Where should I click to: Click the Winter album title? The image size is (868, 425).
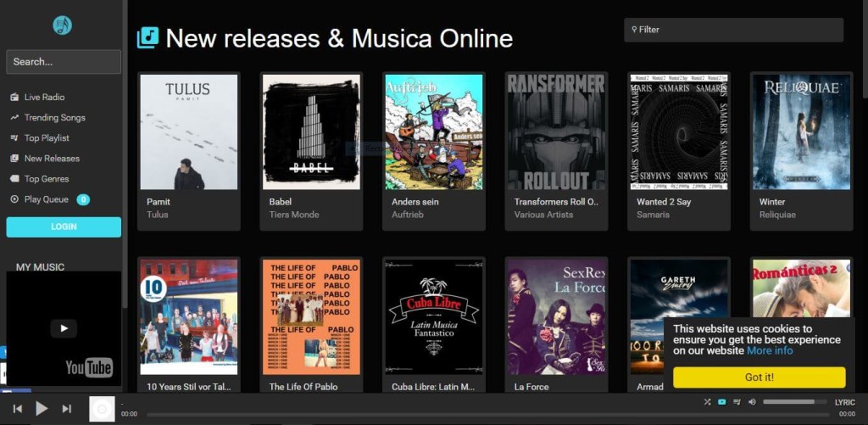[772, 202]
